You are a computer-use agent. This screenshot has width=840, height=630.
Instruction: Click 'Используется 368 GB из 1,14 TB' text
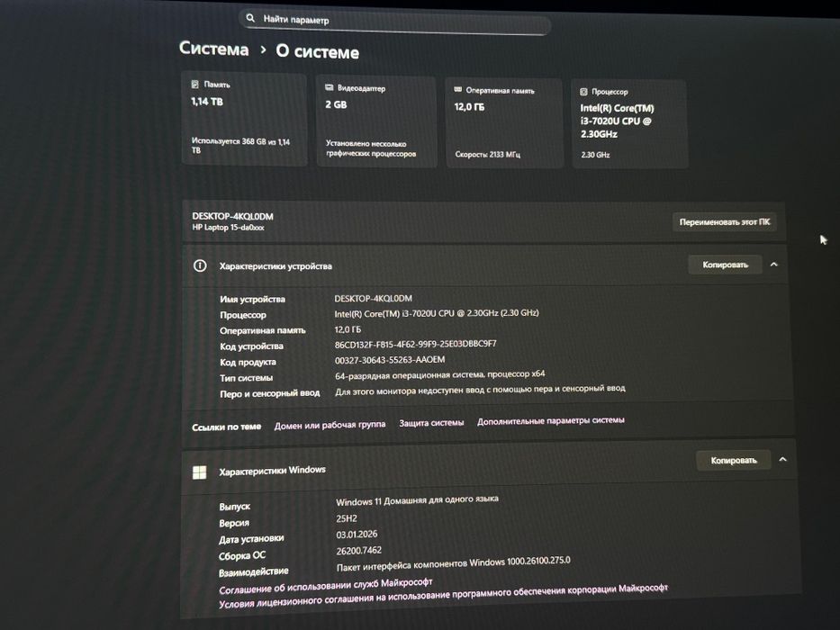pyautogui.click(x=240, y=146)
